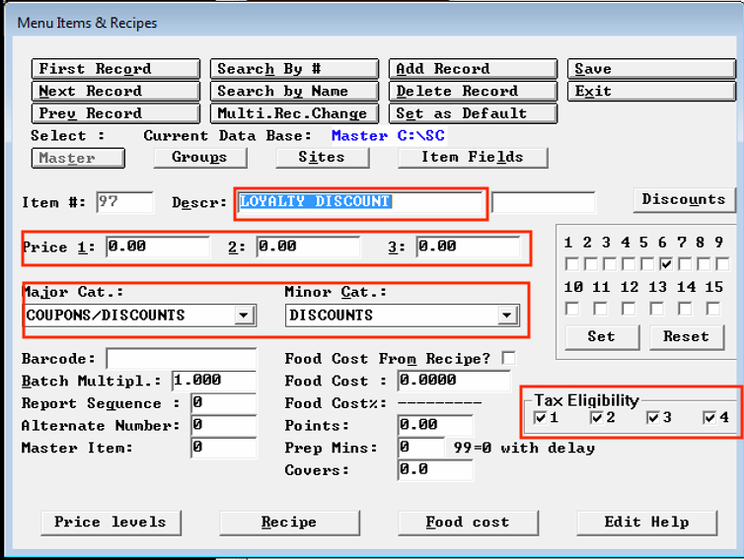Expand the Minor Cat. dropdown arrow

pos(507,315)
